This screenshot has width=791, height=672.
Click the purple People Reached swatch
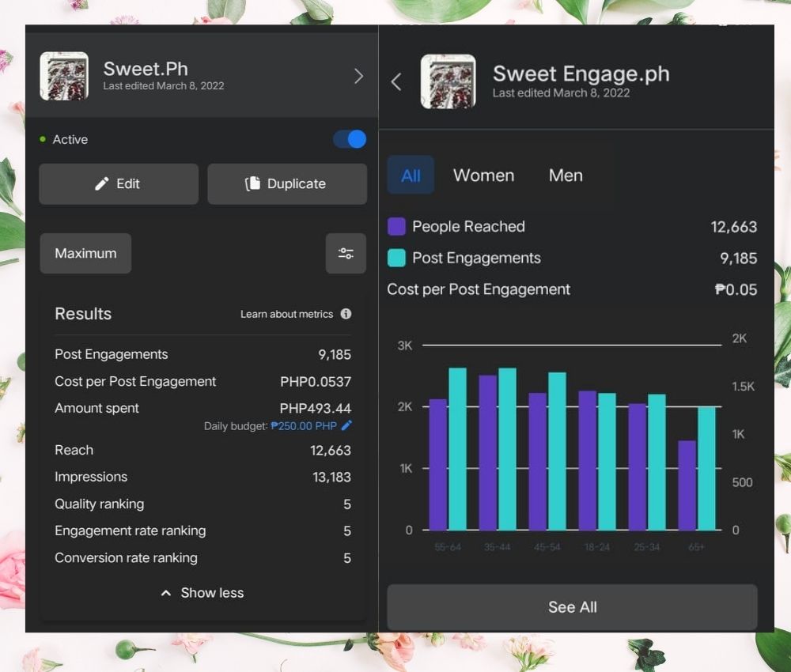click(396, 226)
